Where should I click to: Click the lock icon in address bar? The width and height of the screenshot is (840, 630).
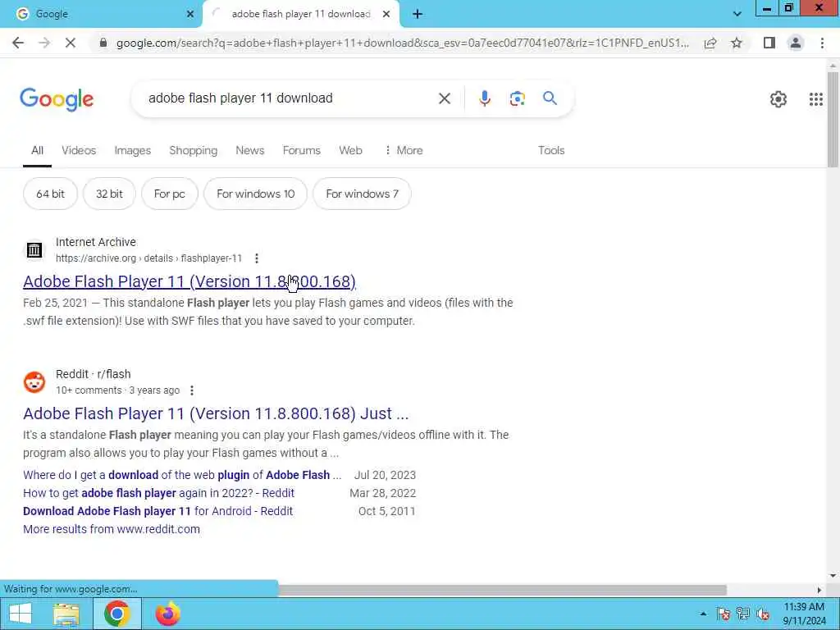tap(103, 43)
